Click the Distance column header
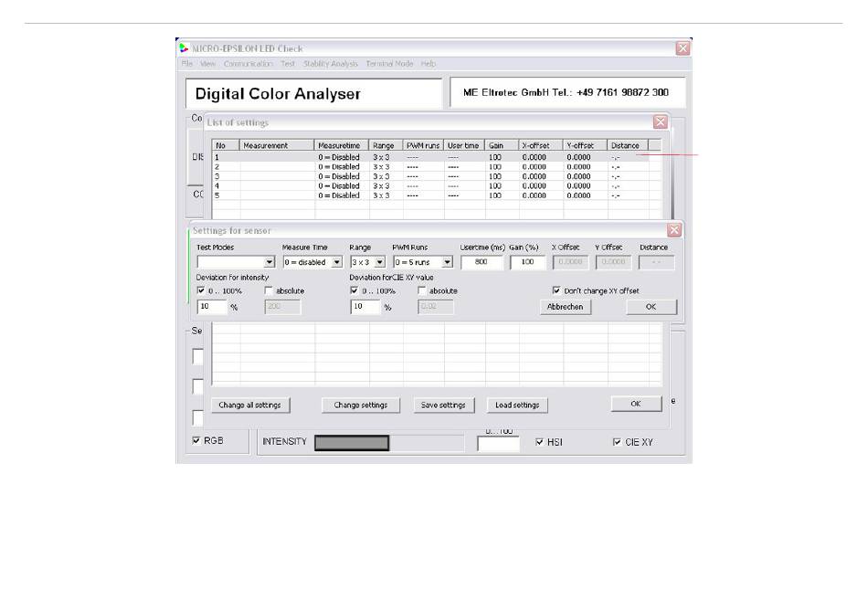 (x=627, y=145)
